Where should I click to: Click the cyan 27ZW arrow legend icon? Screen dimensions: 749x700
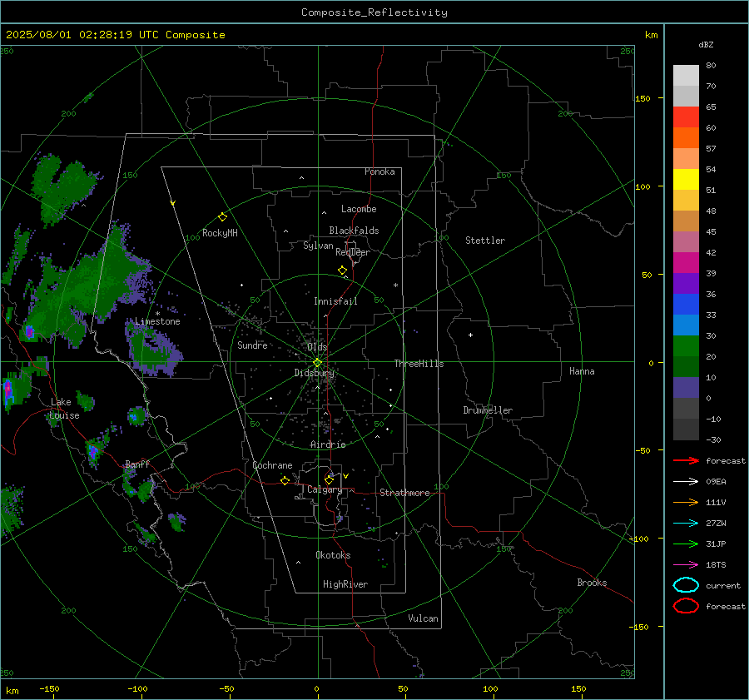(x=686, y=524)
